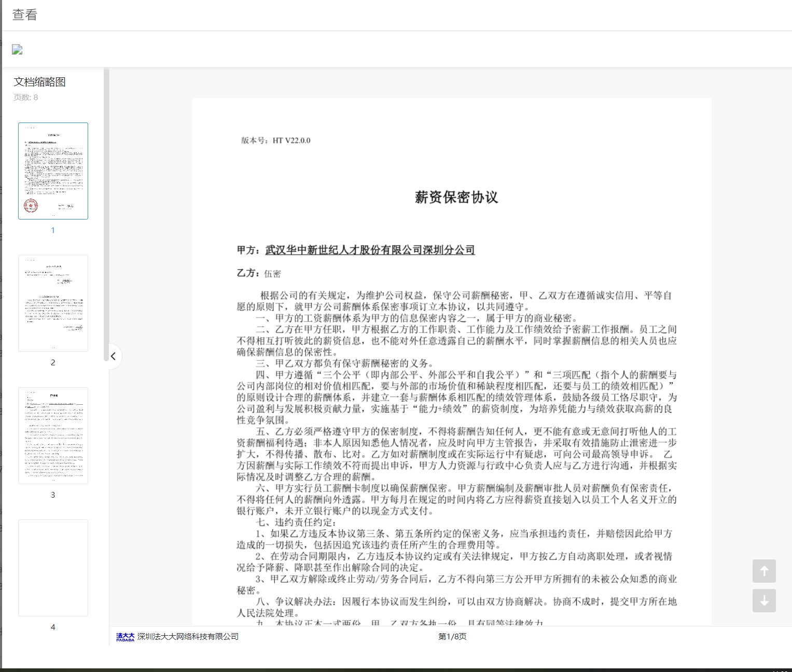
Task: Click page number label 2 under thumbnail
Action: click(53, 363)
